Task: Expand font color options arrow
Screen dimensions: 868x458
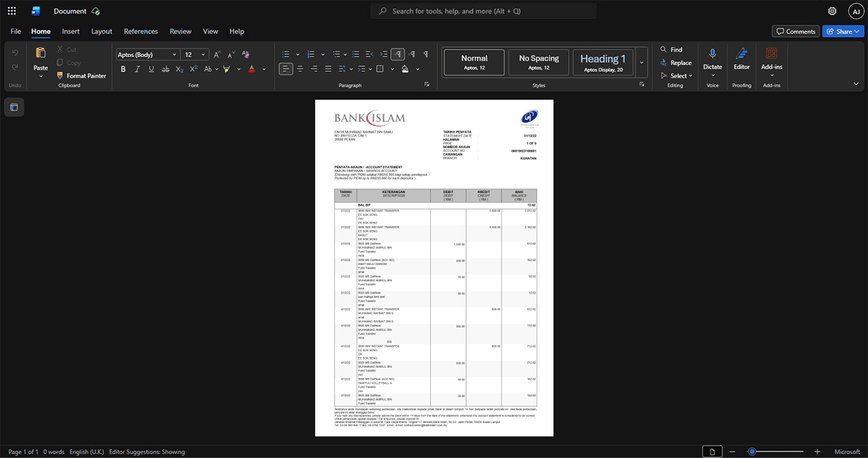Action: click(x=264, y=69)
